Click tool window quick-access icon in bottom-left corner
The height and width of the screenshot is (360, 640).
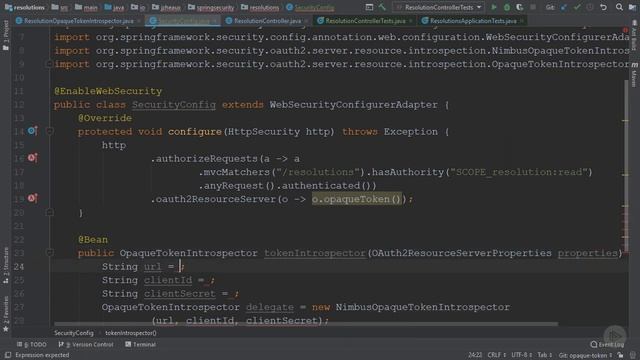8,355
